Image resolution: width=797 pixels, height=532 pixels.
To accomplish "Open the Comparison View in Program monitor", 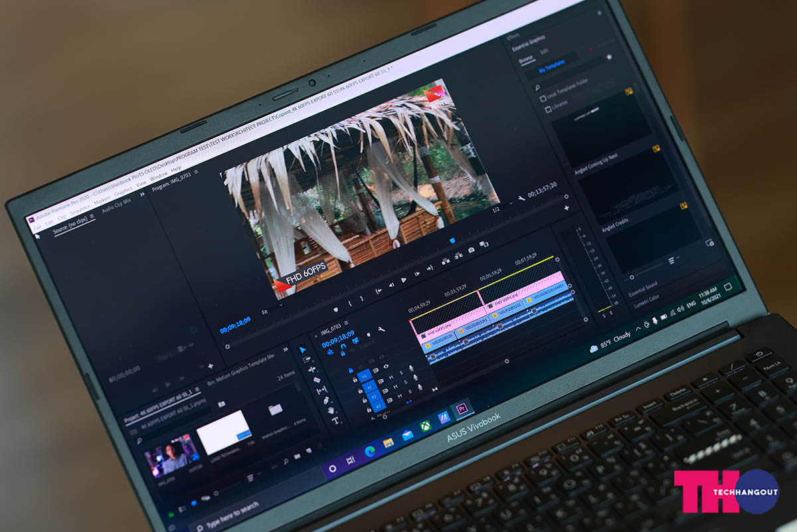I will 484,244.
